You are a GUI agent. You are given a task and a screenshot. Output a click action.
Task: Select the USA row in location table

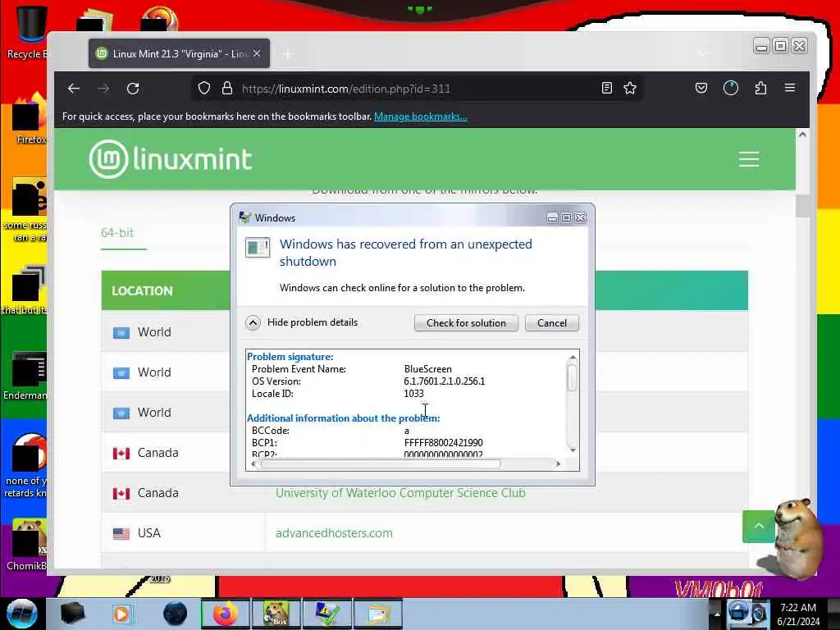424,533
